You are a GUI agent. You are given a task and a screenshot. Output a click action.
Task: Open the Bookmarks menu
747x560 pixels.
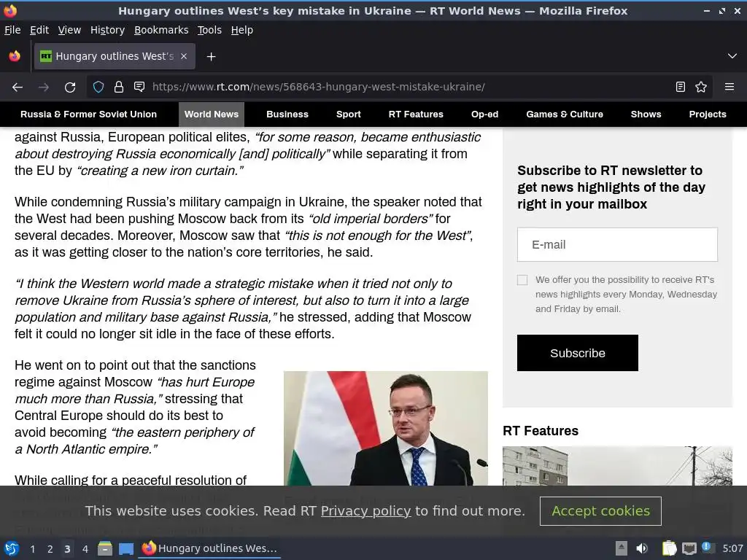161,30
